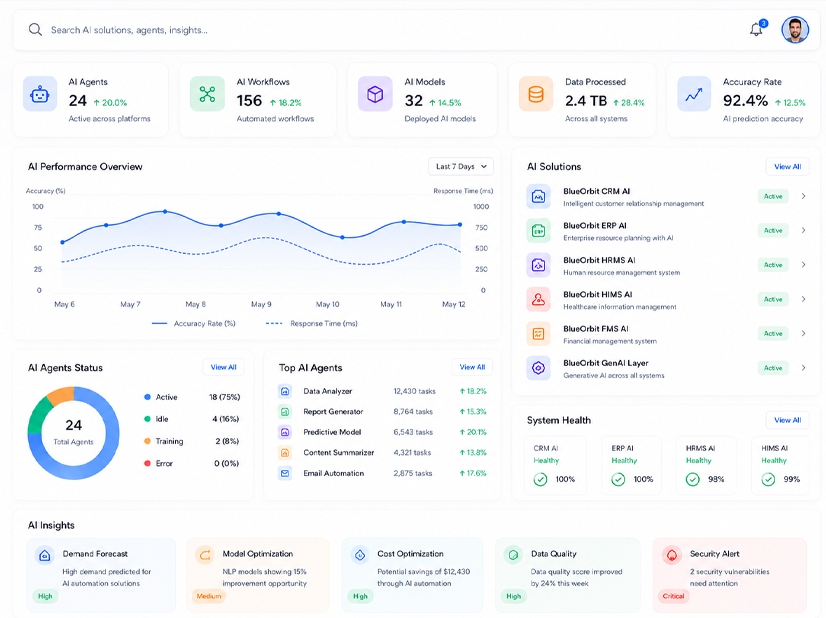Screen dimensions: 826x618
Task: Click the AI Workflows network icon
Action: click(207, 94)
